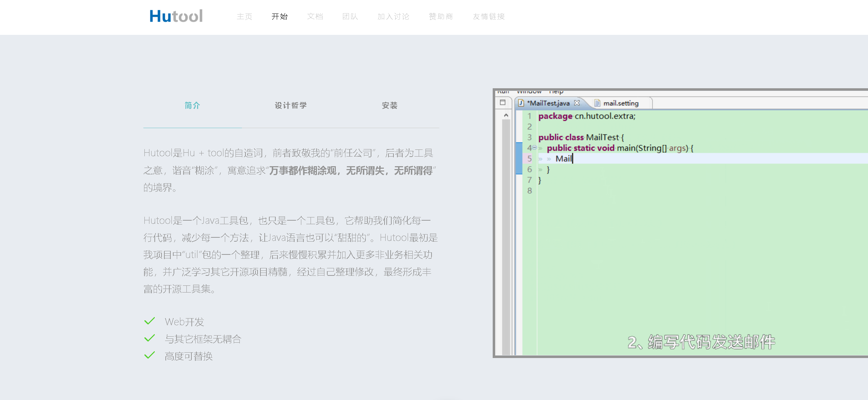Click the scroll-up arrow in the demo image's left panel
Screen dimensions: 868x400
pos(506,115)
